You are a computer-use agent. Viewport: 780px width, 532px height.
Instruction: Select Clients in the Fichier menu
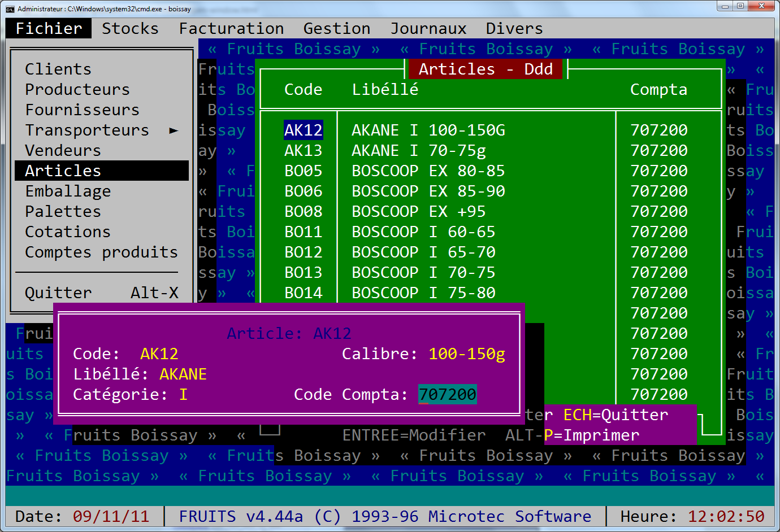[x=58, y=69]
